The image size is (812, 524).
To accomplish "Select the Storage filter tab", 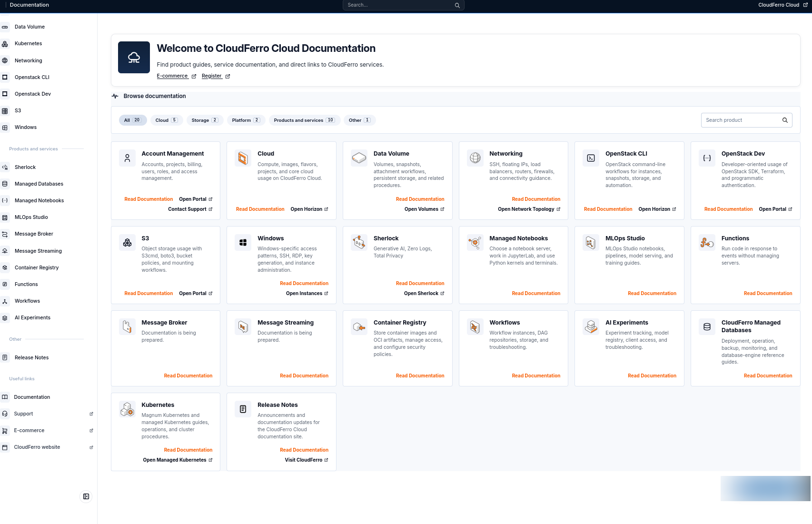I will pos(205,120).
